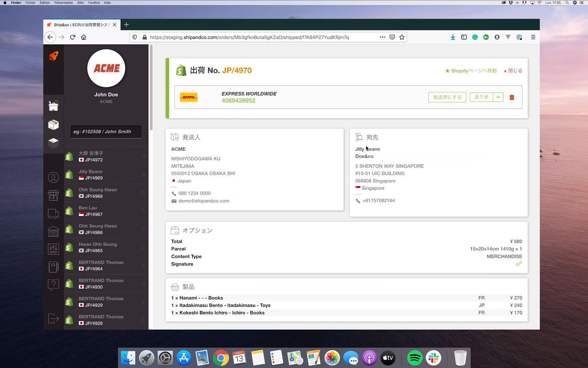Expand the label button dropdown arrow
Screen dimensions: 588x368
point(499,97)
